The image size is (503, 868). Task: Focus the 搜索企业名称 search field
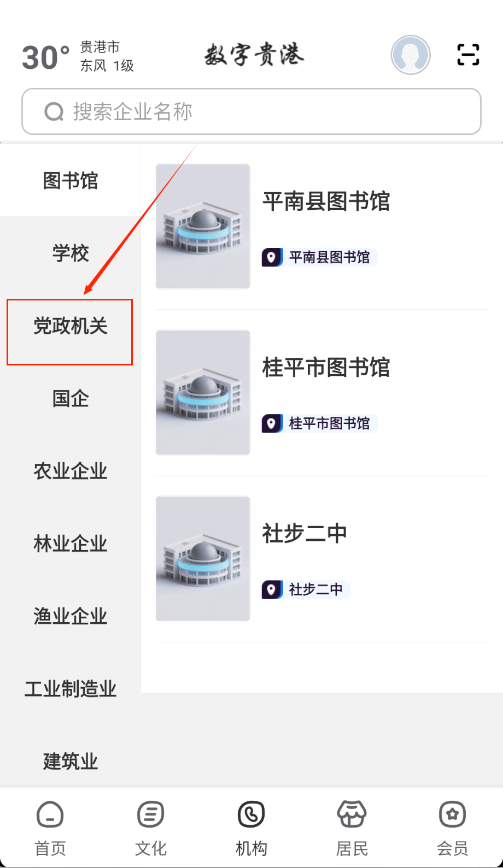click(x=251, y=111)
